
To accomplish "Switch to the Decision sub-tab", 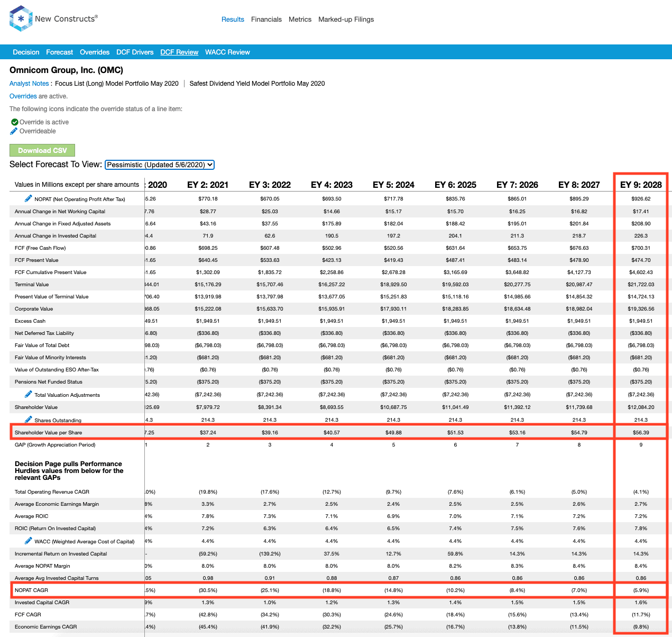I will (x=26, y=52).
